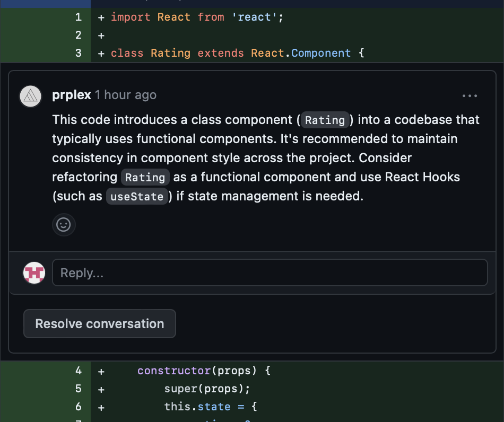Select diff line number 2
Viewport: 504px width, 422px height.
[79, 35]
